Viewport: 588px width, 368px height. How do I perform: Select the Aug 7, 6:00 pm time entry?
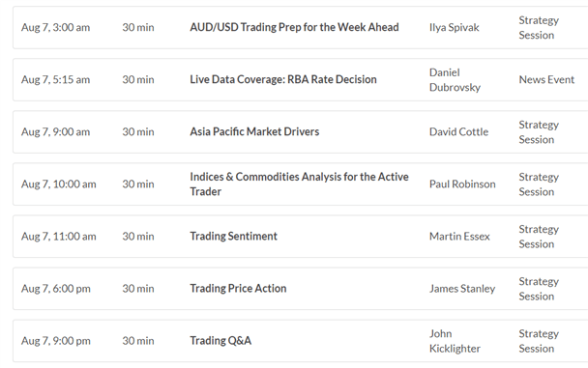pyautogui.click(x=56, y=288)
